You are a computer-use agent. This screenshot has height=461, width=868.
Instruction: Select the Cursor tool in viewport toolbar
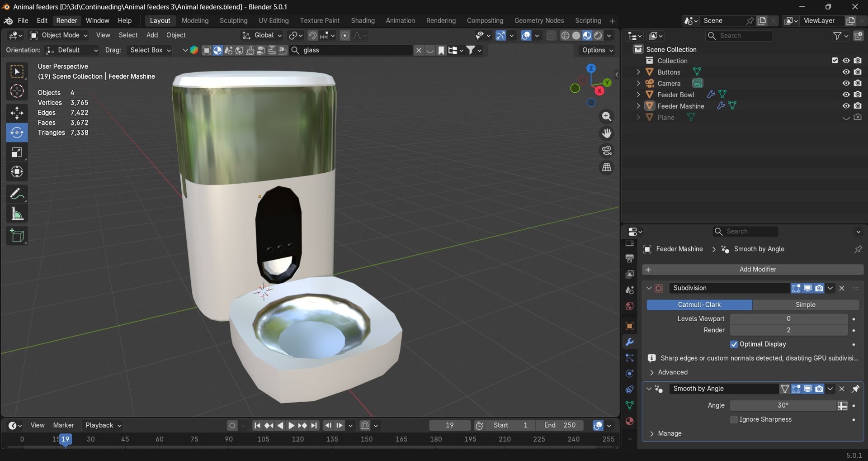pos(17,91)
